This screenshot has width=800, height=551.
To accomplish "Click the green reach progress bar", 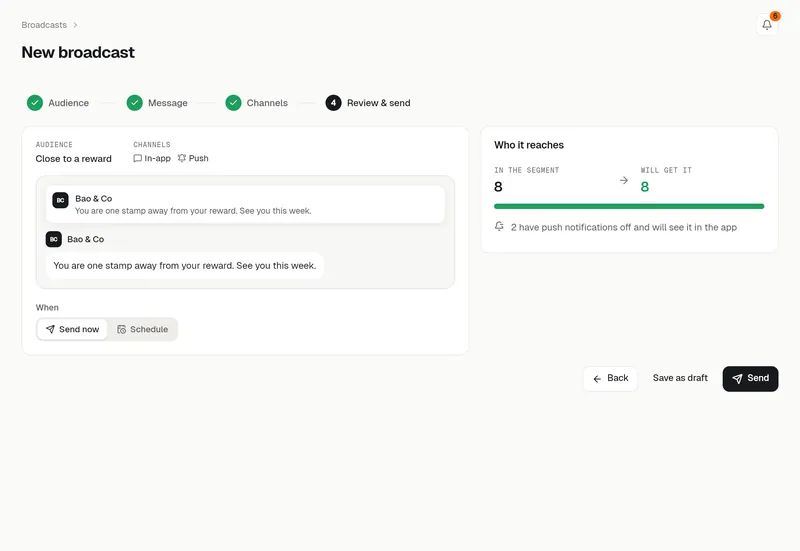I will (x=629, y=206).
